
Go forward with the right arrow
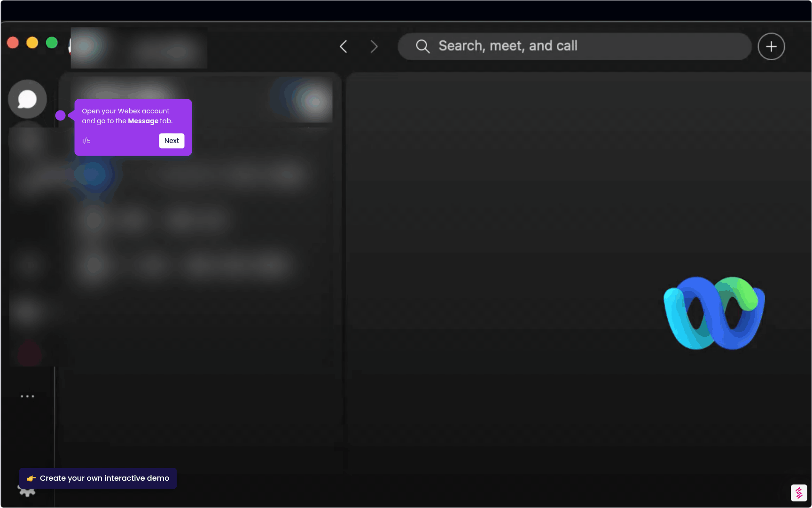point(374,47)
